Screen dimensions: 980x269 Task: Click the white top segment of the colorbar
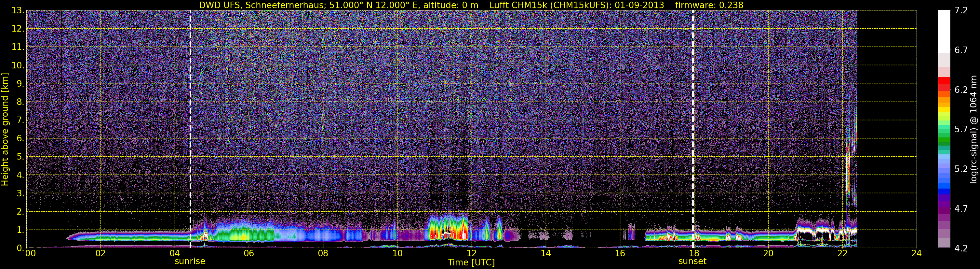(x=944, y=31)
